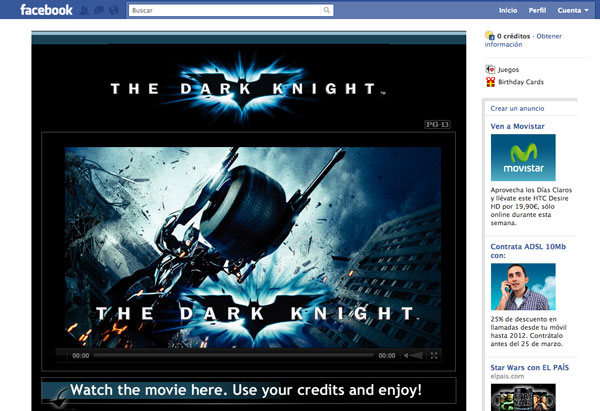Expand the Cuenta dropdown menu
The height and width of the screenshot is (411, 600).
pyautogui.click(x=573, y=10)
